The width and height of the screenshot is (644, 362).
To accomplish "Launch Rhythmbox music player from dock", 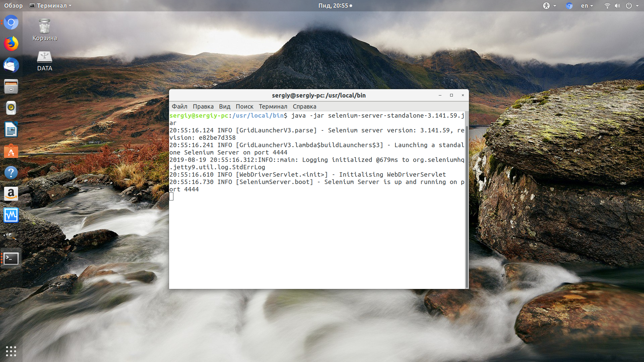I will (11, 108).
